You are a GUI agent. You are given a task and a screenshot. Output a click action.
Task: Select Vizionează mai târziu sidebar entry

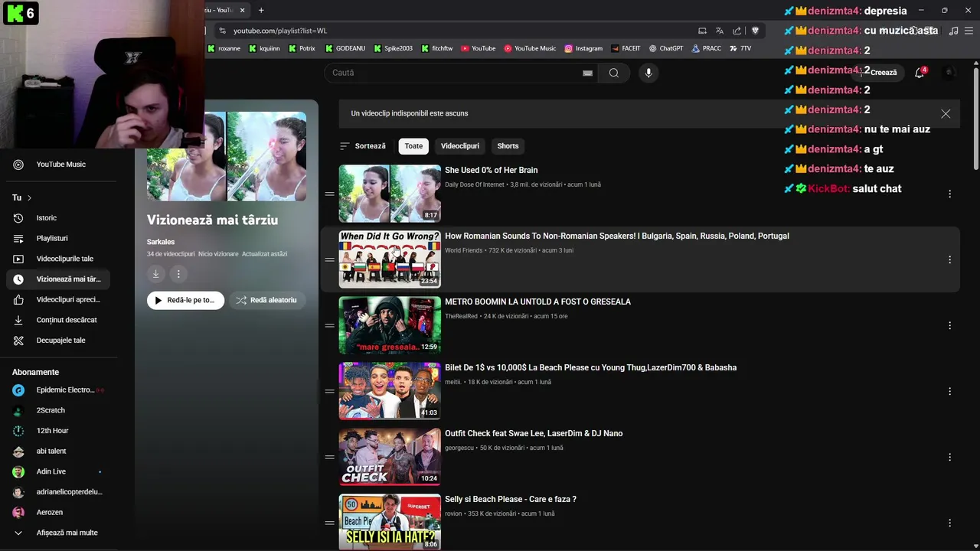coord(58,279)
